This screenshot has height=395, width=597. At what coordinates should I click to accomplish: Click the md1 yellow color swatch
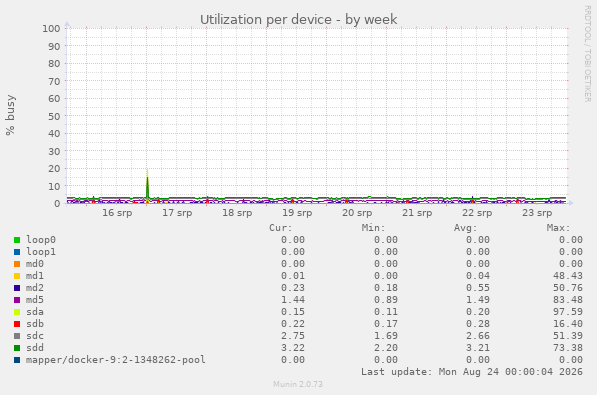pyautogui.click(x=17, y=276)
